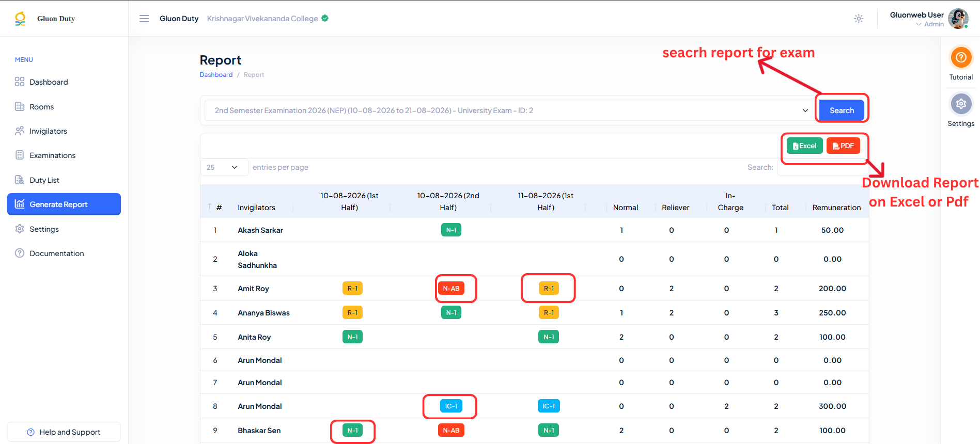The width and height of the screenshot is (980, 444).
Task: Click the N-1 badge for Akash Sarkar
Action: click(451, 230)
